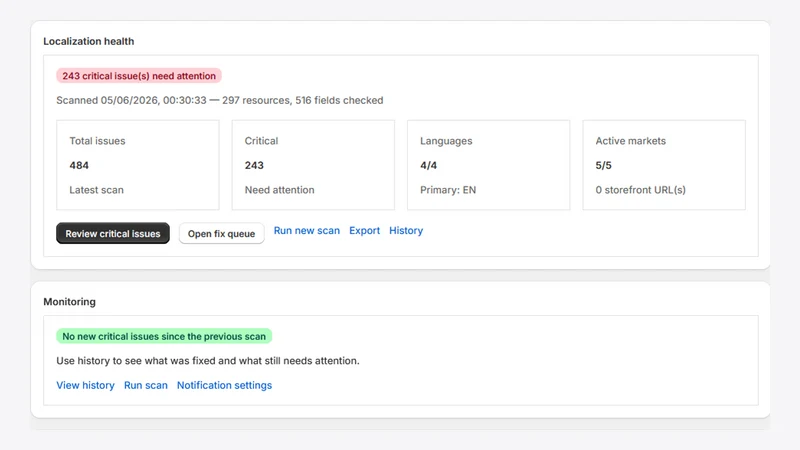Open Notification settings
The width and height of the screenshot is (800, 450).
pos(224,385)
